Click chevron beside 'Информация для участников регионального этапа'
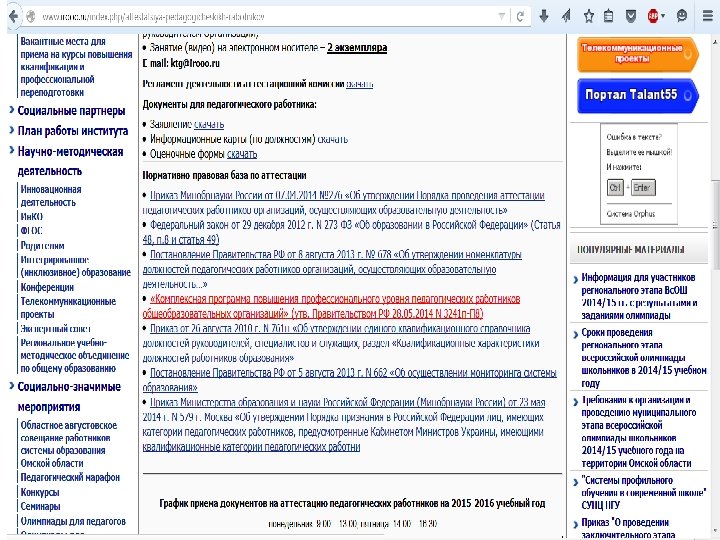The image size is (720, 540). click(x=575, y=279)
